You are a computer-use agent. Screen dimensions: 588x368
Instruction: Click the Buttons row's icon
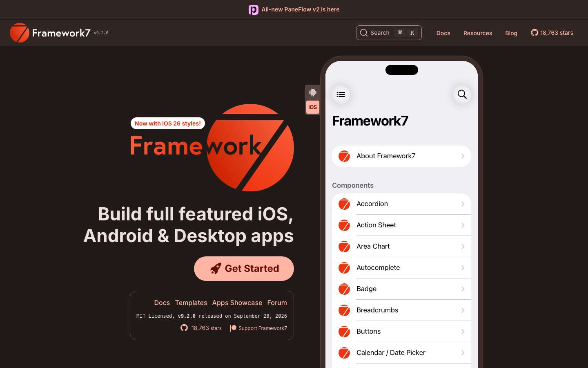[x=344, y=332]
